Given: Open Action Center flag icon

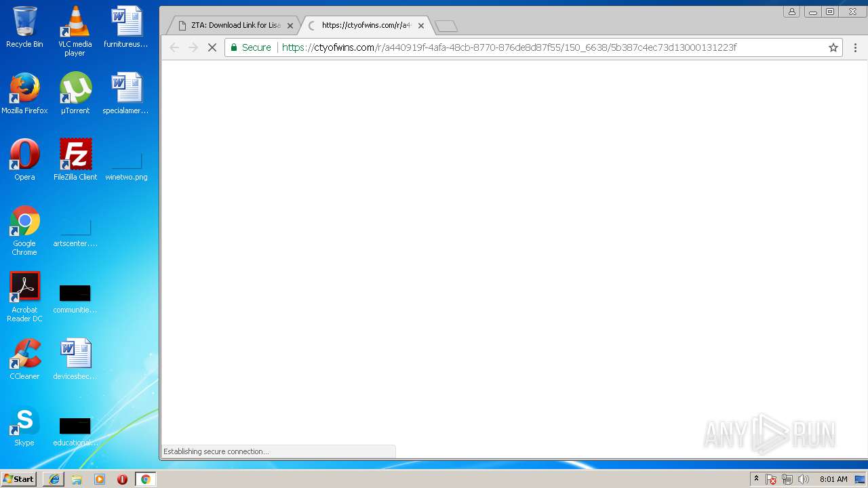Looking at the screenshot, I should tap(771, 479).
